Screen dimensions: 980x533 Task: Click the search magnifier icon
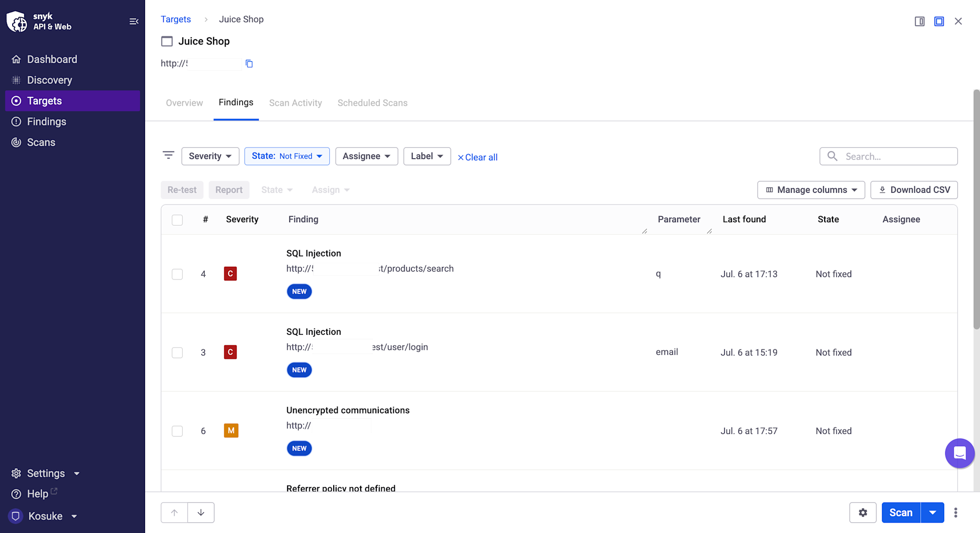point(832,156)
